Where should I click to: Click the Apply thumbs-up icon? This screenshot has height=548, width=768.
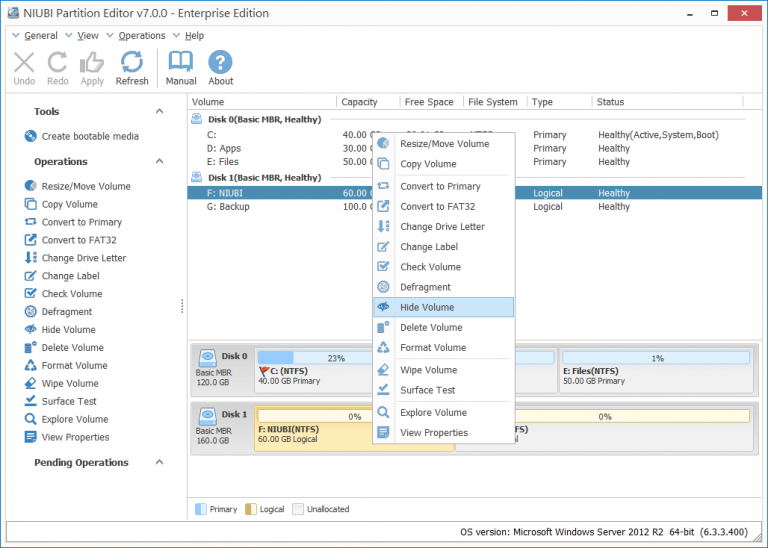(x=92, y=68)
